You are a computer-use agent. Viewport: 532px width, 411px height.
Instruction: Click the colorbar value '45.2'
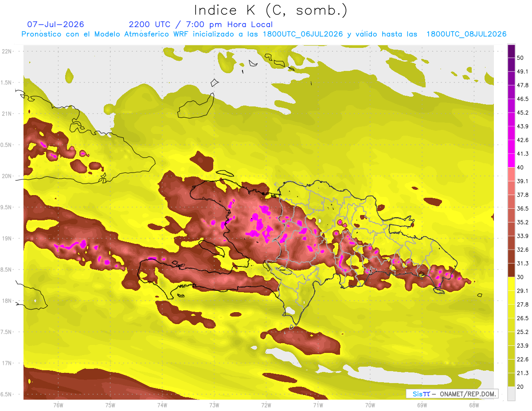(523, 113)
